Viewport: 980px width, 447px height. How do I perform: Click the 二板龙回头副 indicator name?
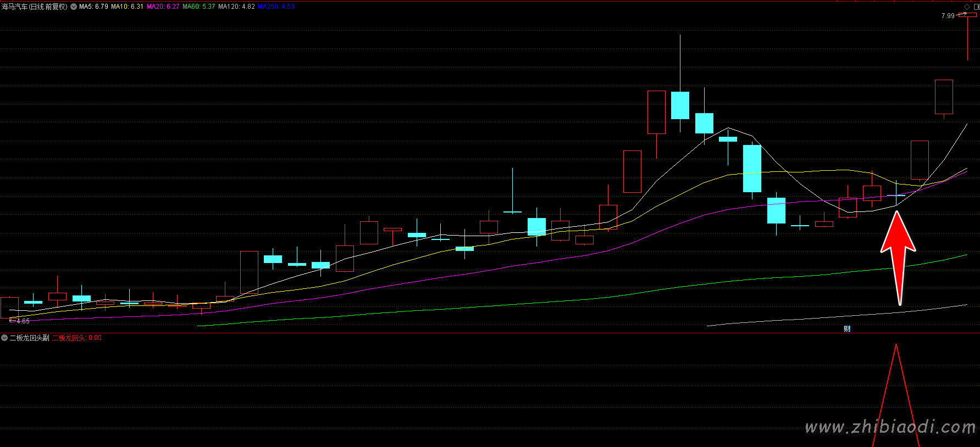coord(29,338)
